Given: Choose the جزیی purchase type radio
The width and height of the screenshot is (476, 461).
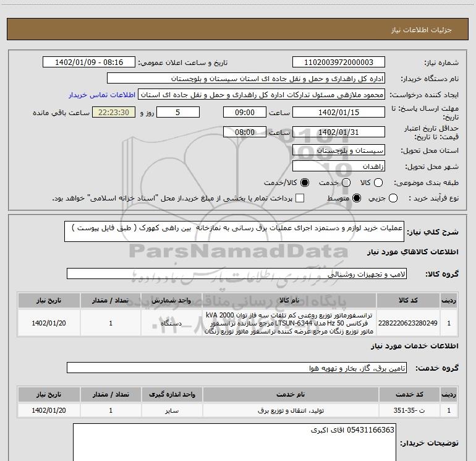Looking at the screenshot, I should coord(393,199).
